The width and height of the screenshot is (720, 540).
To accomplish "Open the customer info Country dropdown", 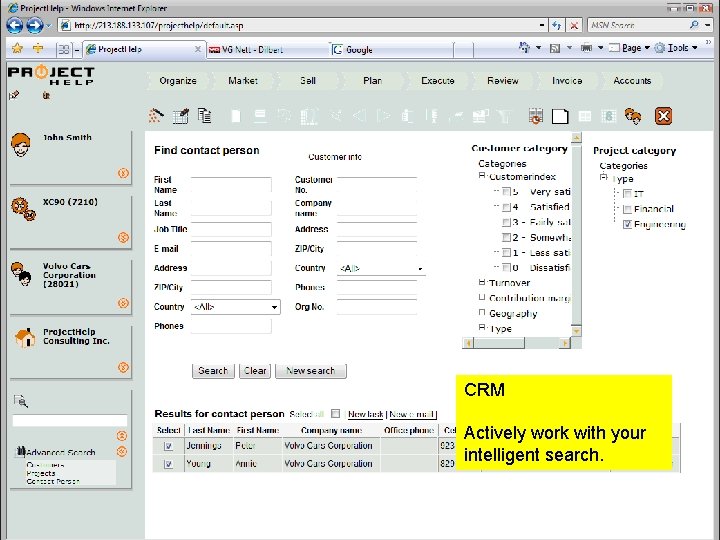I will pos(381,268).
